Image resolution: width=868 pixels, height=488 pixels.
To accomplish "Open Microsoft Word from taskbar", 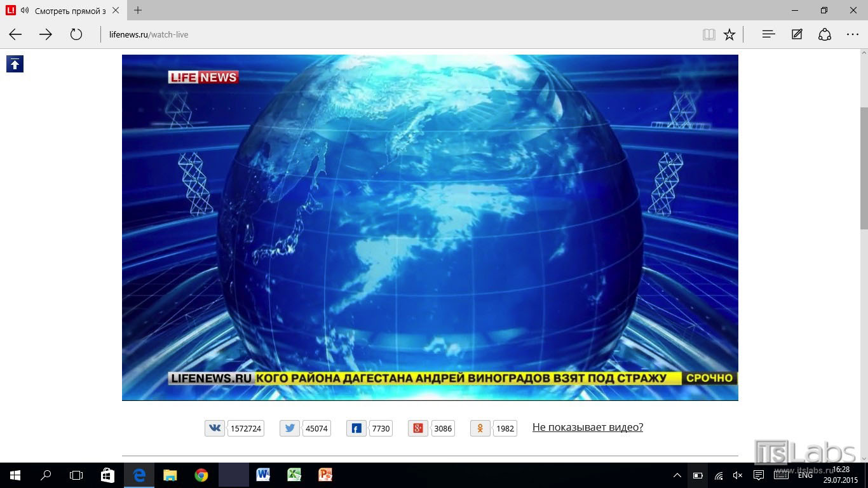I will pos(263,475).
